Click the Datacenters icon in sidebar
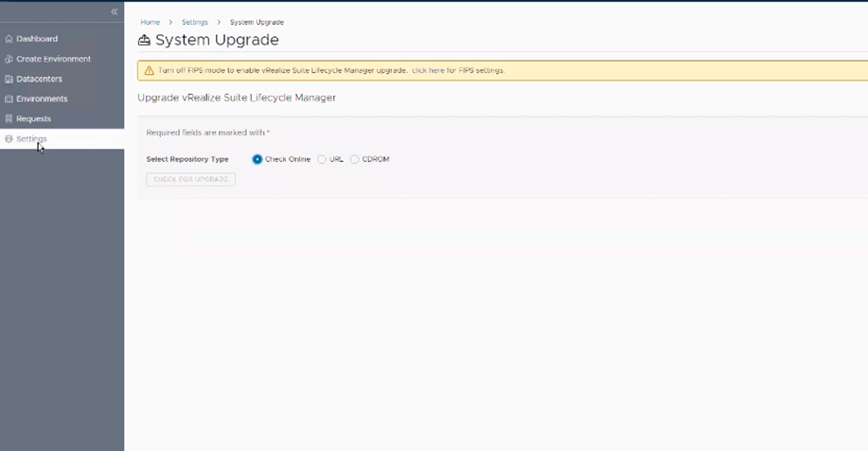The width and height of the screenshot is (868, 451). (9, 79)
